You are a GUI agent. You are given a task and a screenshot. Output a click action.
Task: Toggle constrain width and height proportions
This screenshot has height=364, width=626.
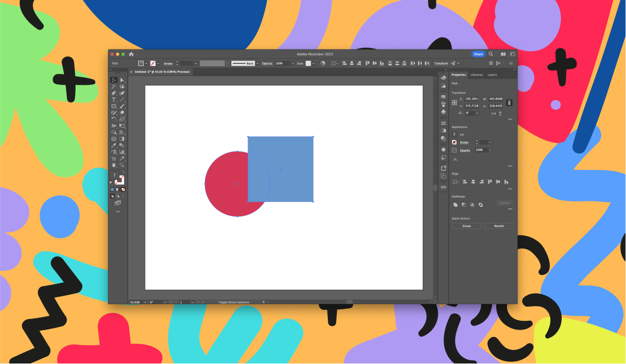(x=509, y=102)
